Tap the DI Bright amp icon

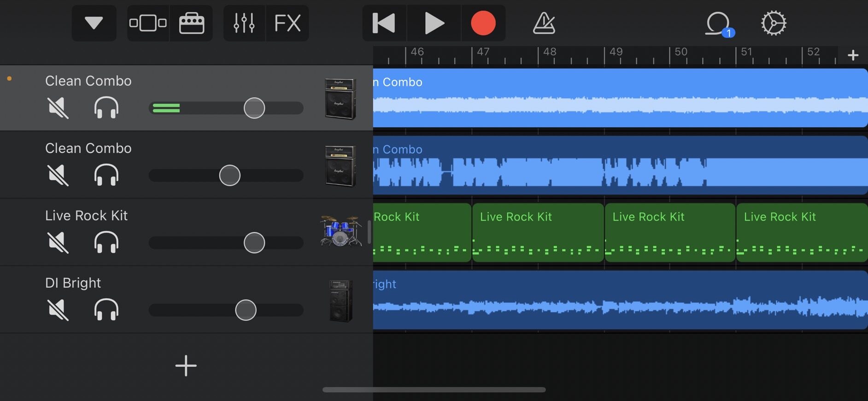pos(340,301)
